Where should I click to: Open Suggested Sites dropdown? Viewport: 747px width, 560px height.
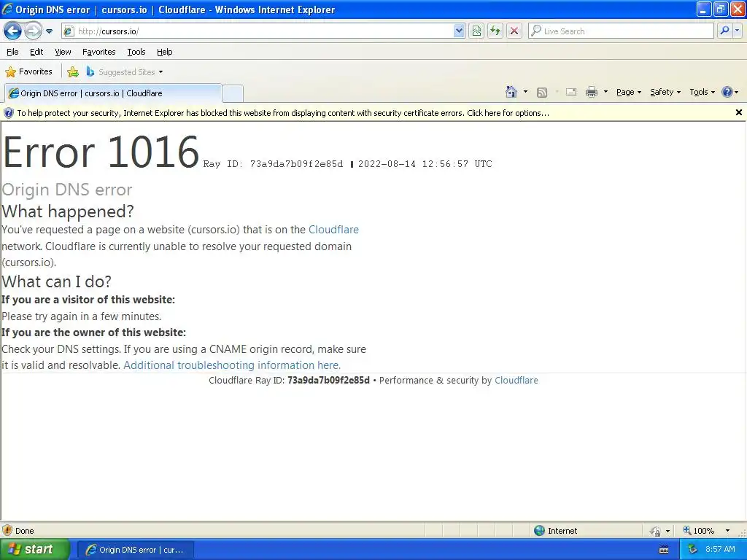point(125,72)
